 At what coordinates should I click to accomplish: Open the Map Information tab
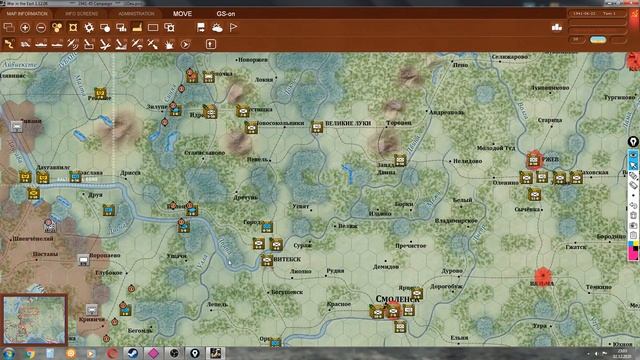tap(27, 13)
